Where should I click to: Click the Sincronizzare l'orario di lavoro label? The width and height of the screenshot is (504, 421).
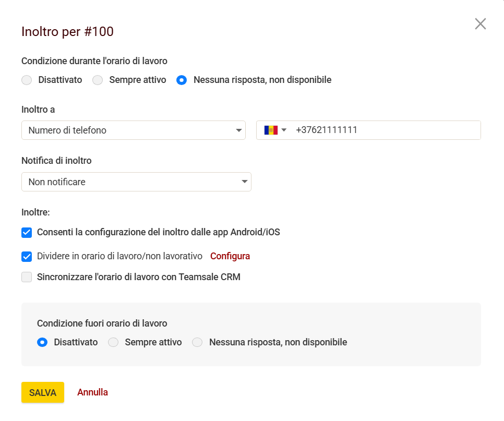138,277
